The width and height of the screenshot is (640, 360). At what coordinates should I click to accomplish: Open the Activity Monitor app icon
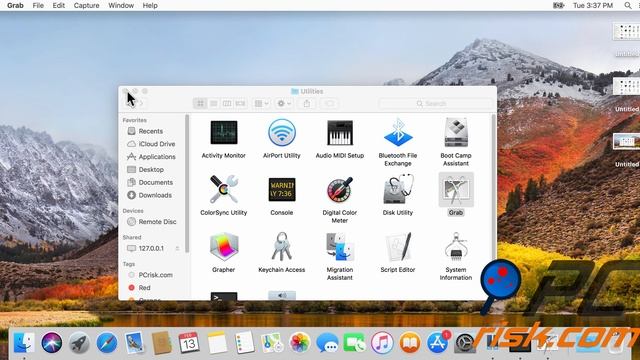pos(224,132)
